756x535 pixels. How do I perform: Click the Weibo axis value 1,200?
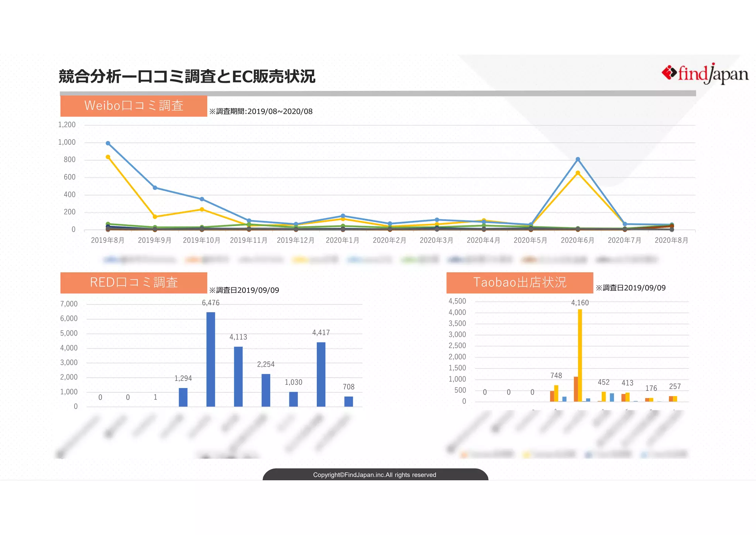(x=67, y=125)
